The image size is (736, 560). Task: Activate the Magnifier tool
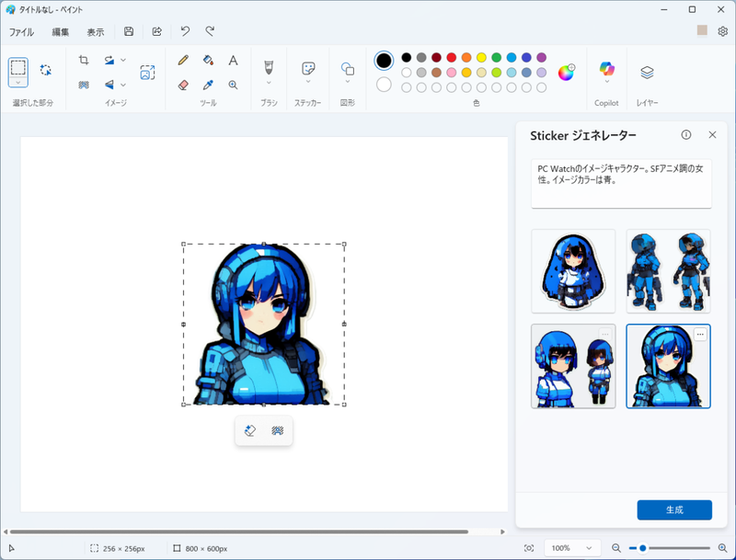coord(233,84)
